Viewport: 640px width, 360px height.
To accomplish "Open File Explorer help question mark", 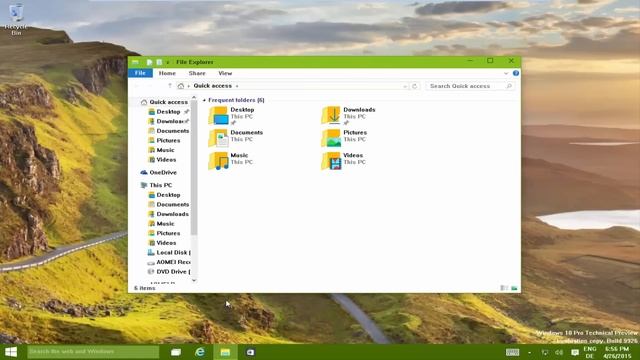I will pyautogui.click(x=516, y=73).
